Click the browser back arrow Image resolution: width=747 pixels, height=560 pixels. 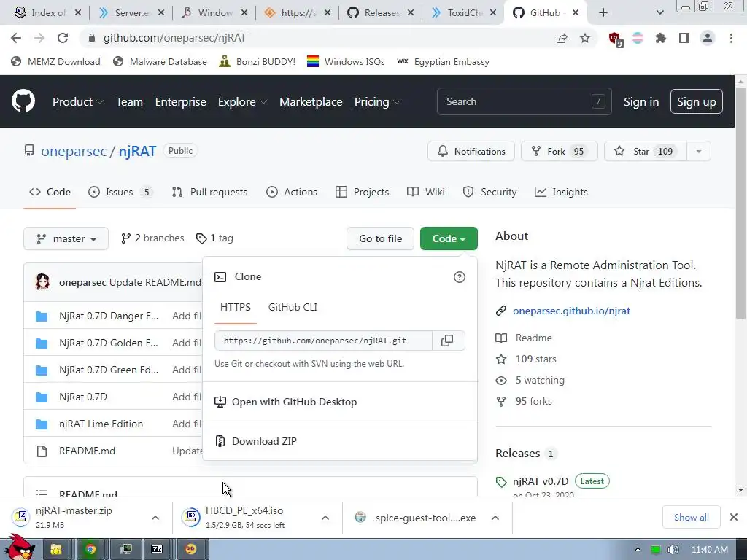tap(16, 38)
